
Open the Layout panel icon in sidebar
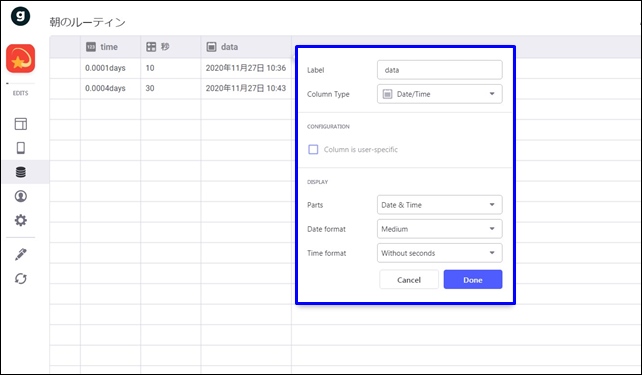[20, 124]
